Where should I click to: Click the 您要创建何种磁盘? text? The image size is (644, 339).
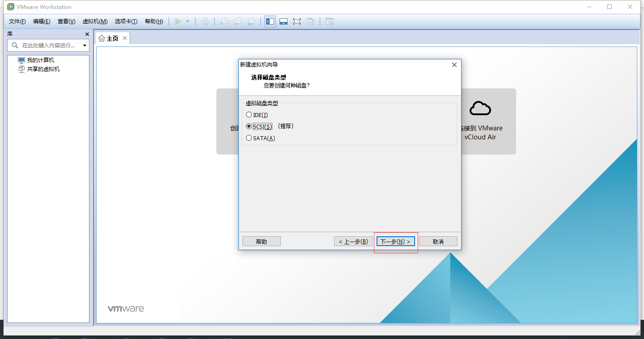pyautogui.click(x=287, y=85)
